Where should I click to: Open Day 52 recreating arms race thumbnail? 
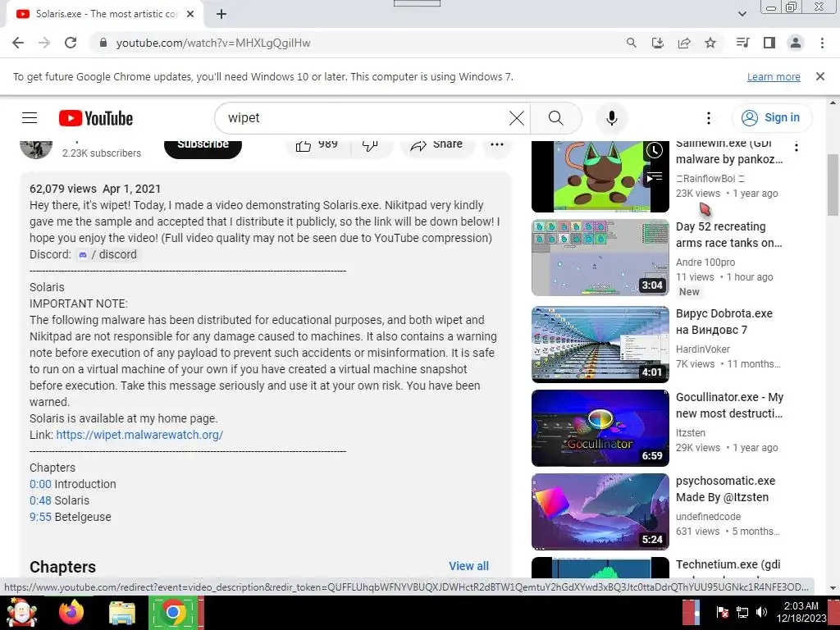[x=600, y=257]
